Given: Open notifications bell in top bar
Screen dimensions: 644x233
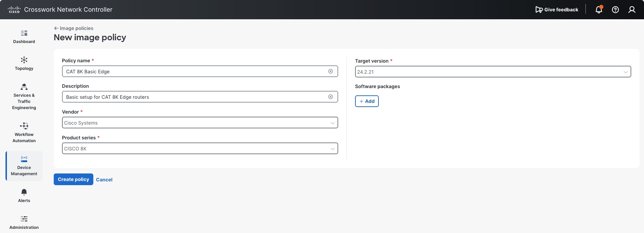Looking at the screenshot, I should coord(599,10).
